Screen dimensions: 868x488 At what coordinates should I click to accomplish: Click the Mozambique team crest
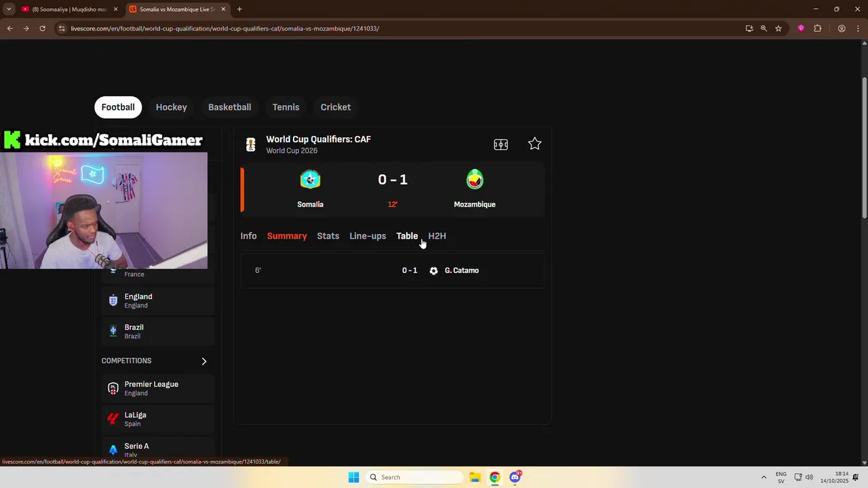pos(475,180)
